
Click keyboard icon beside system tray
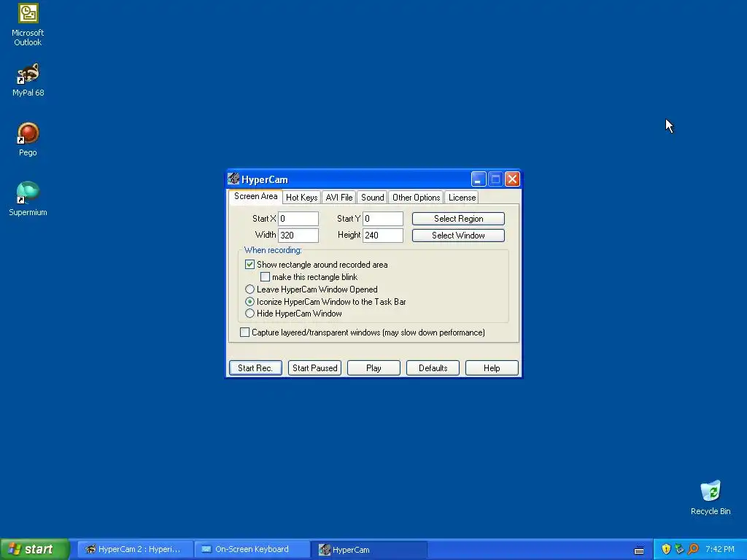pos(639,551)
